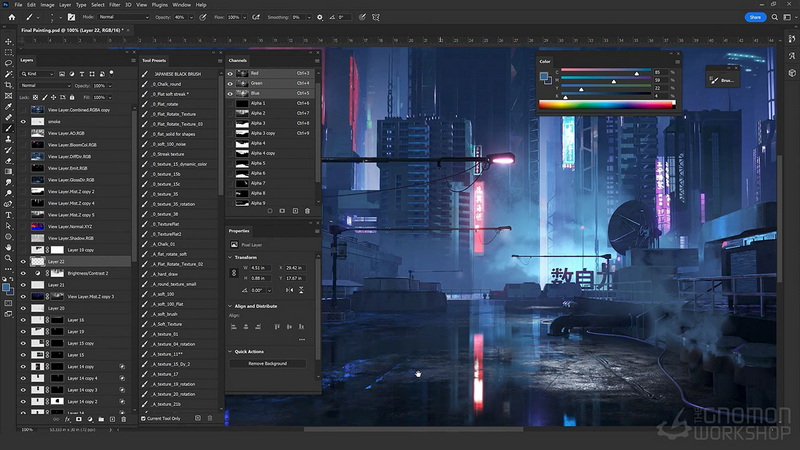Show the View Layer.AO.RGB layer
The height and width of the screenshot is (450, 800).
point(23,133)
